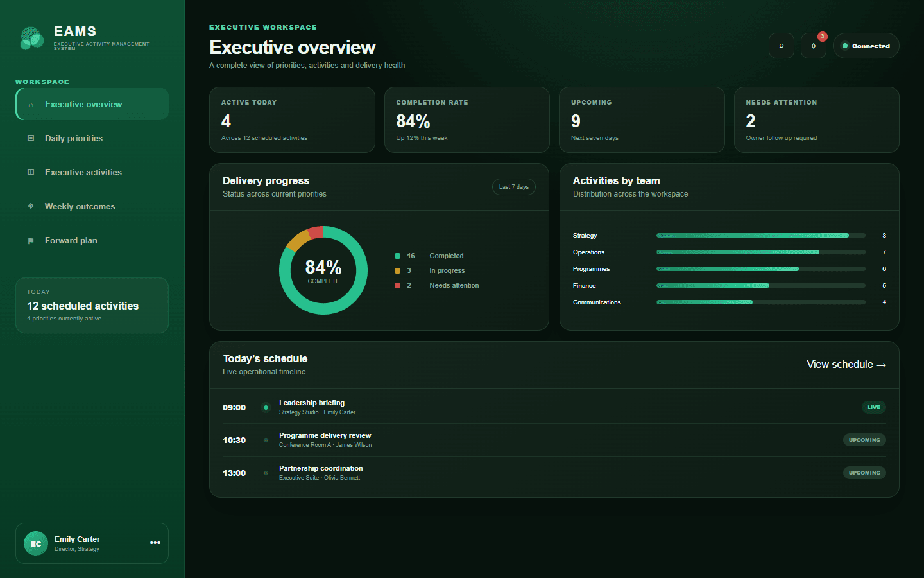Image resolution: width=924 pixels, height=578 pixels.
Task: Click 'Executive Suite · Olivia Bennett' text
Action: click(320, 478)
